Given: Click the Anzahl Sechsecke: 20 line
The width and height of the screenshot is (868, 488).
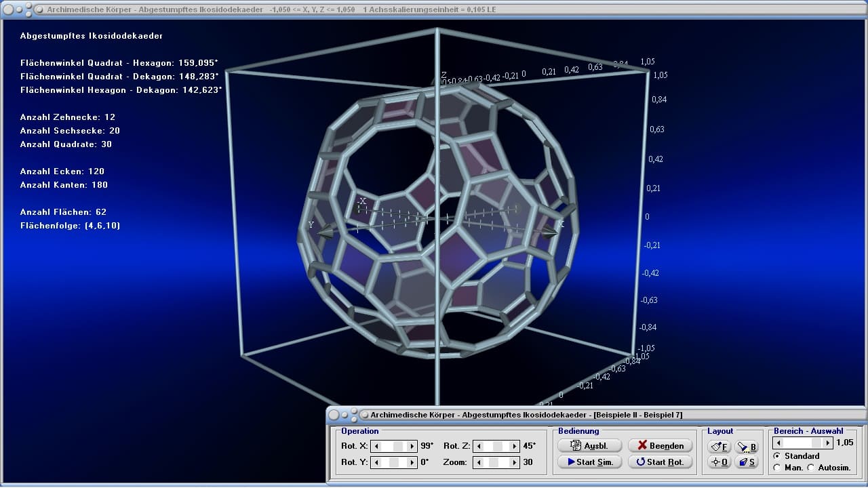Looking at the screenshot, I should click(x=70, y=131).
